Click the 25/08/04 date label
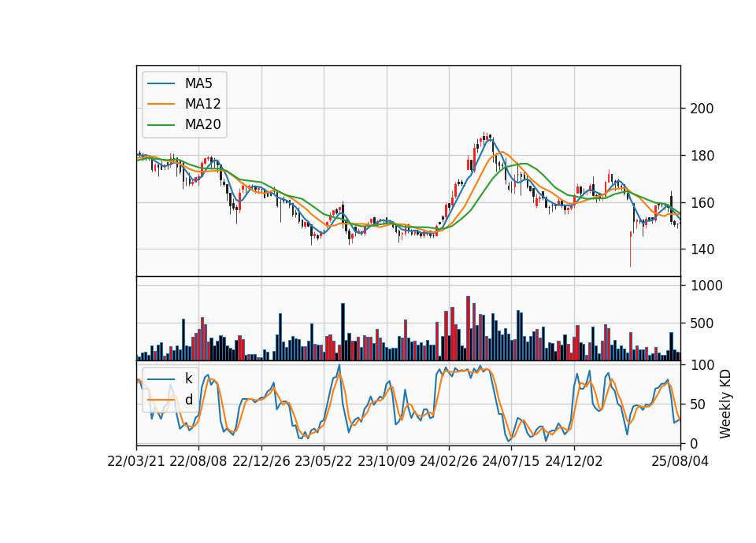This screenshot has width=756, height=543. coord(680,461)
